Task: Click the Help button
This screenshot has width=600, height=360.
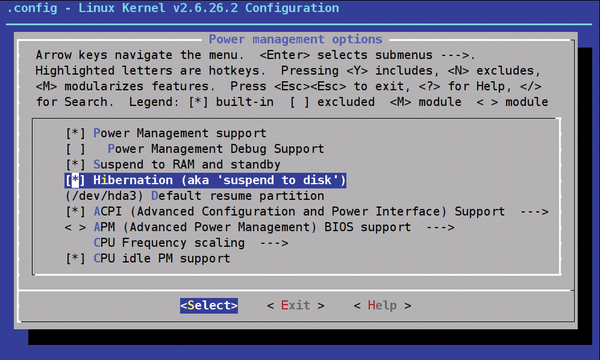Action: click(x=382, y=305)
